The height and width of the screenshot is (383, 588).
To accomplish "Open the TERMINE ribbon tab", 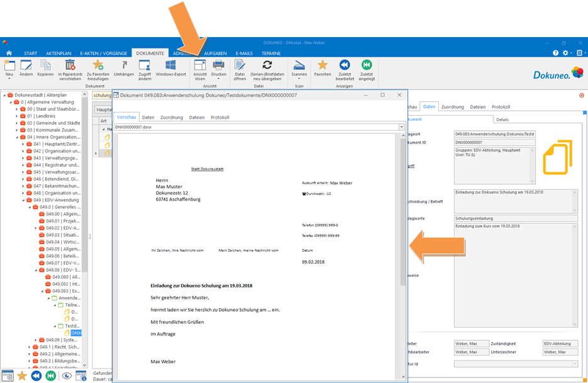I will [x=271, y=53].
